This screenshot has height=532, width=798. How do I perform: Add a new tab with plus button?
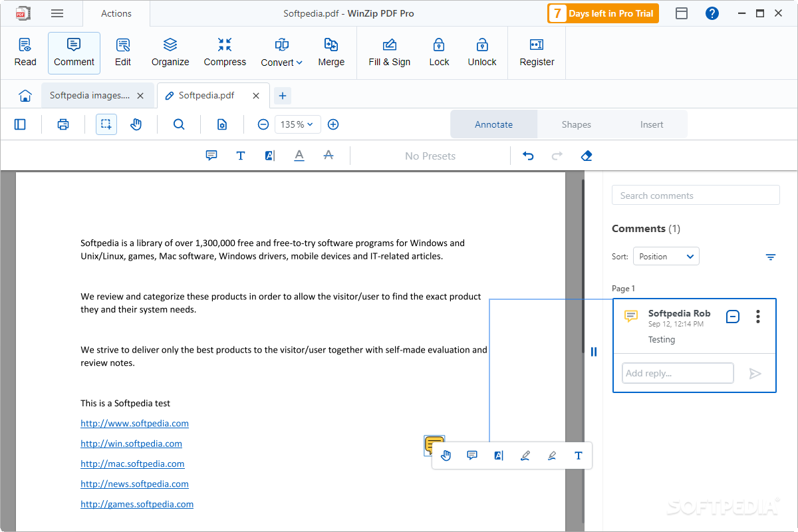[283, 96]
